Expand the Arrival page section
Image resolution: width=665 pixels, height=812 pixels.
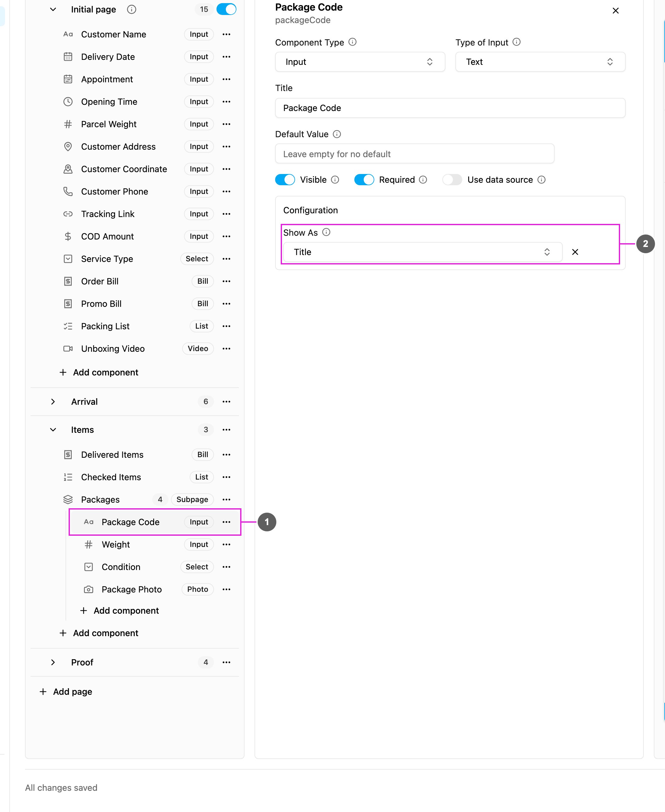(53, 402)
